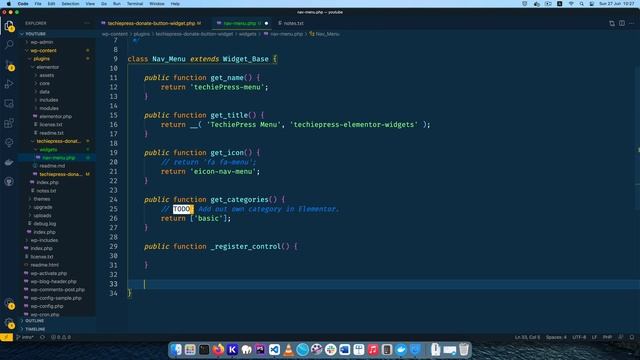Open the Selection menu

coord(70,4)
